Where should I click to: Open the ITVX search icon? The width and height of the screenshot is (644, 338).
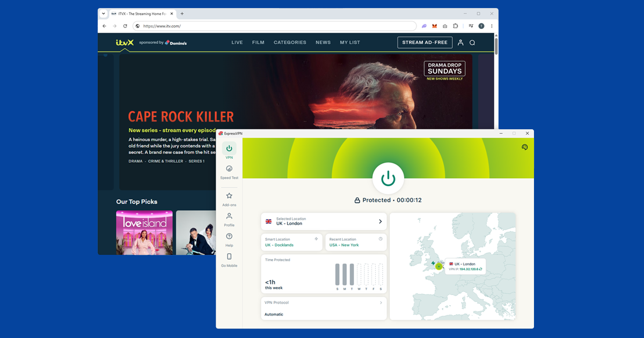(472, 43)
